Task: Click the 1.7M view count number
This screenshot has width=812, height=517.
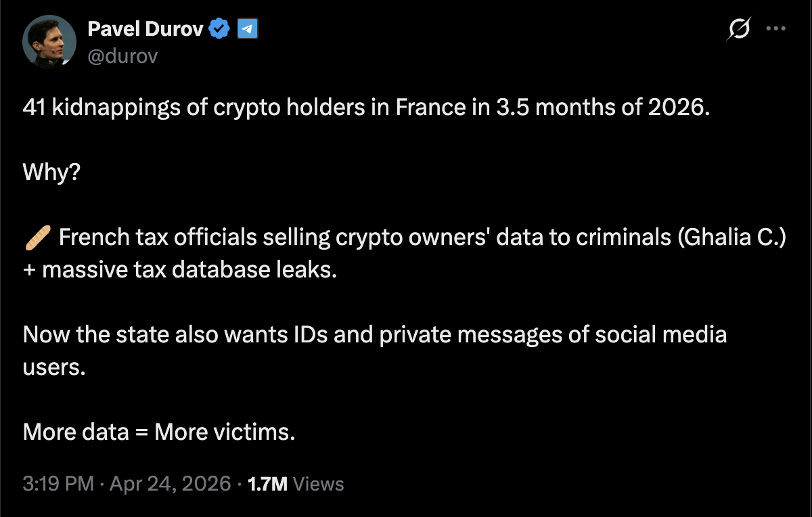Action: (x=268, y=484)
